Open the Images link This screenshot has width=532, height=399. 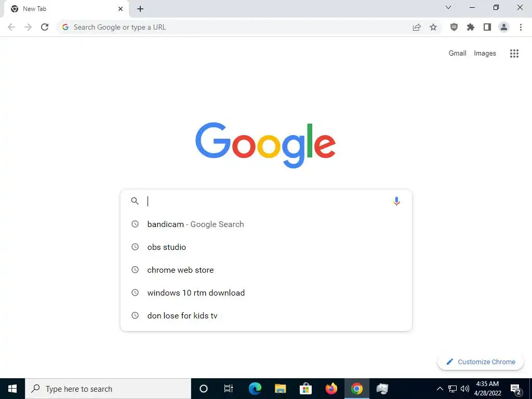coord(485,54)
